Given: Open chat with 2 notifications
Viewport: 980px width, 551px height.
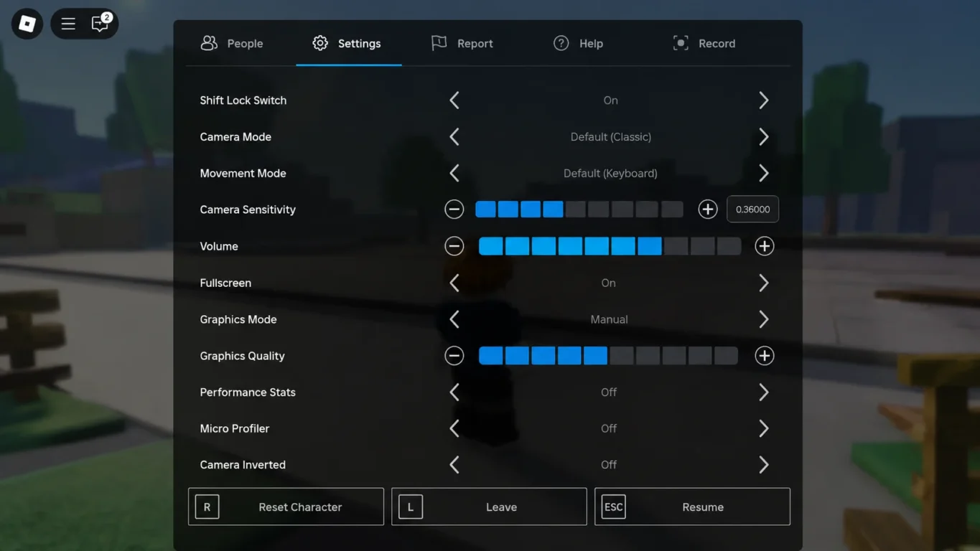Looking at the screenshot, I should (x=100, y=24).
